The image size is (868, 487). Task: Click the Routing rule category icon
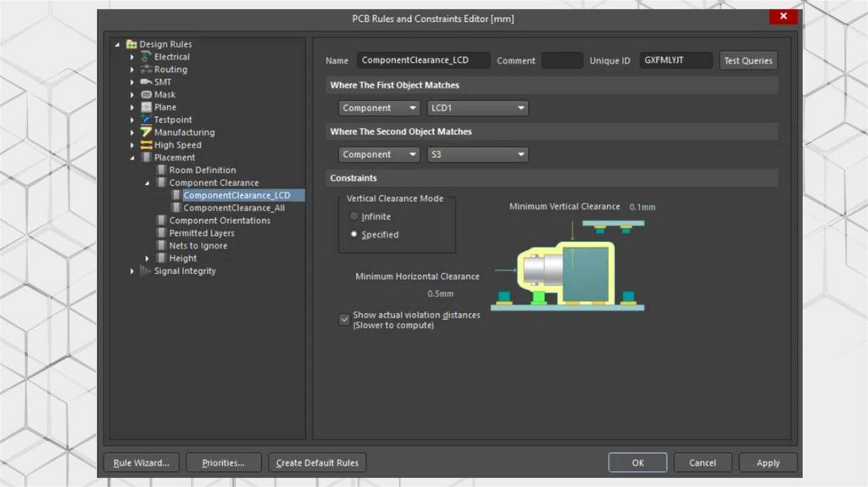tap(147, 70)
